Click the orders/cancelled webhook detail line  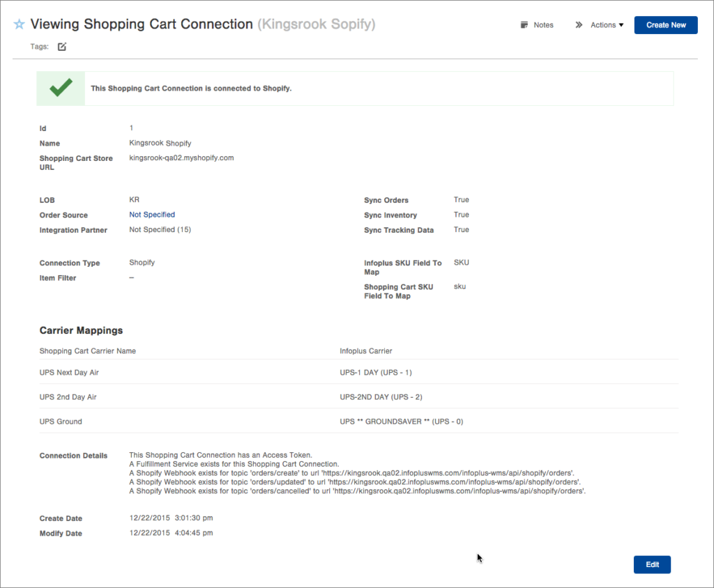pos(358,491)
